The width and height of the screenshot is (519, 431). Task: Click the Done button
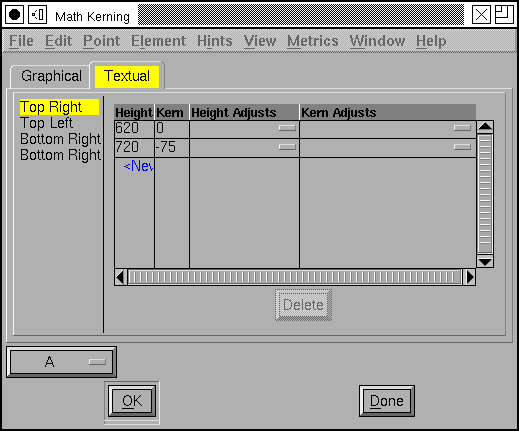click(387, 401)
